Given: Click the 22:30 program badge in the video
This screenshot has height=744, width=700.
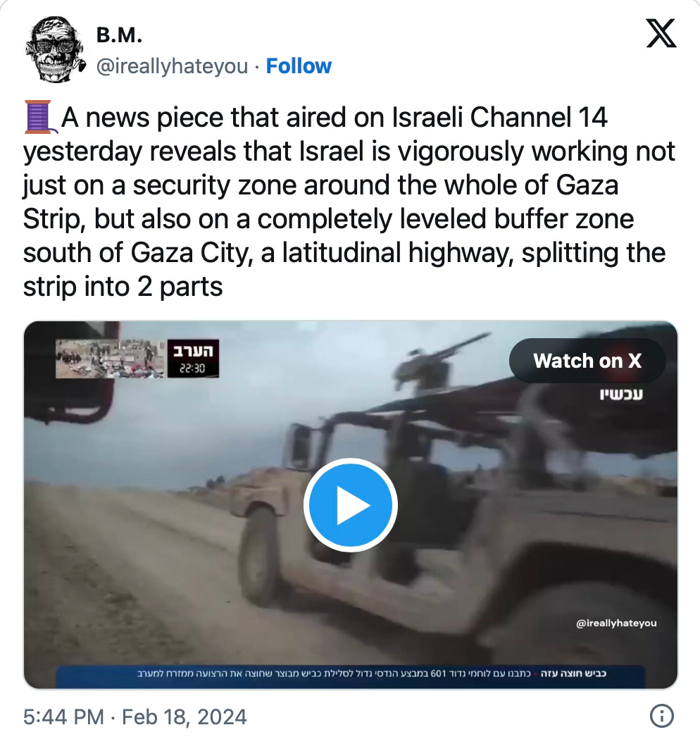Looking at the screenshot, I should tap(193, 358).
